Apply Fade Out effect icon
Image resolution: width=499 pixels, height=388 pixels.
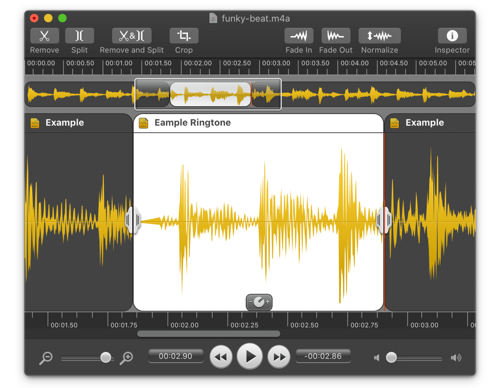click(336, 36)
